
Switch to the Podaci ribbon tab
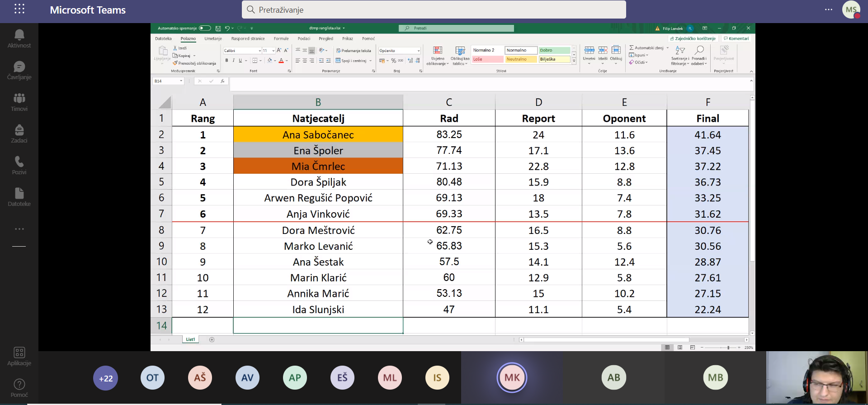tap(304, 38)
